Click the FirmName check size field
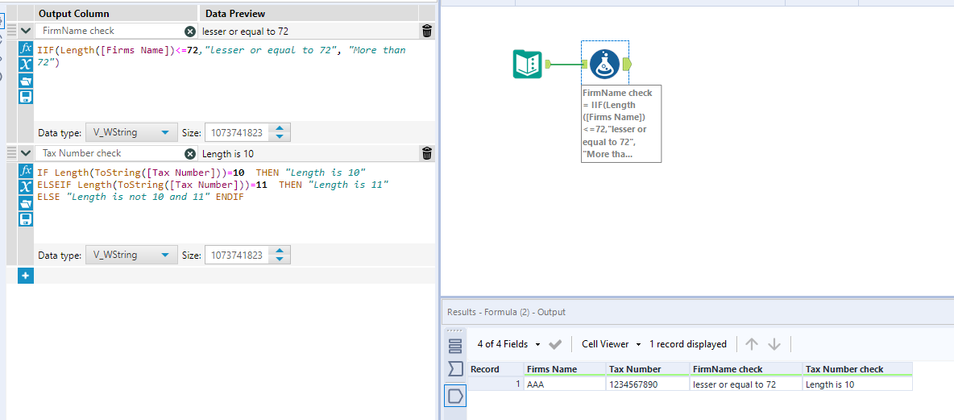954x420 pixels. [x=238, y=133]
